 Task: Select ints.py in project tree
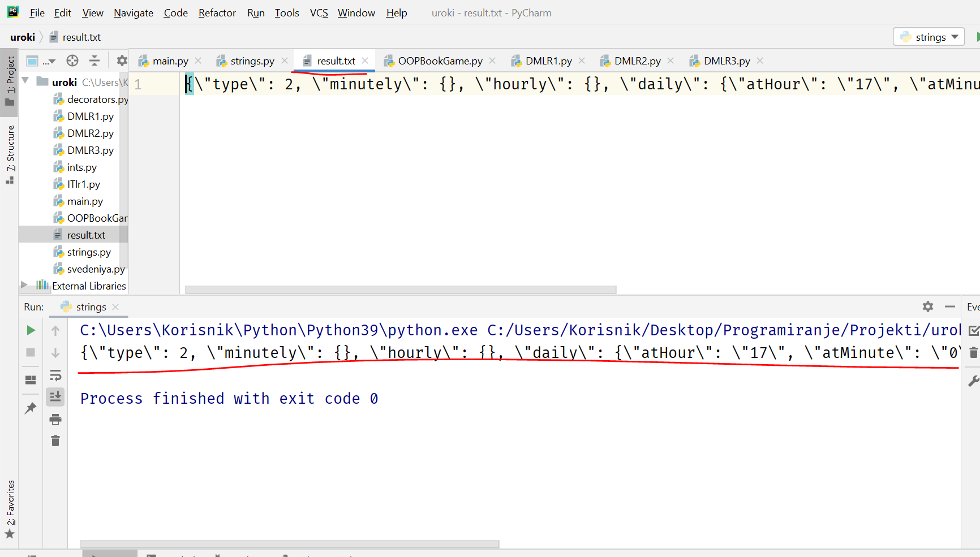click(x=74, y=167)
